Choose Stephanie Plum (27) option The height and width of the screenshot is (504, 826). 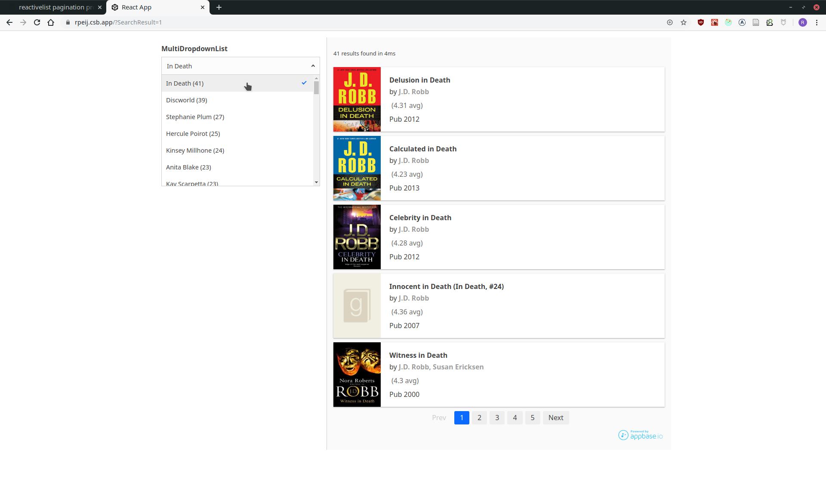(237, 117)
